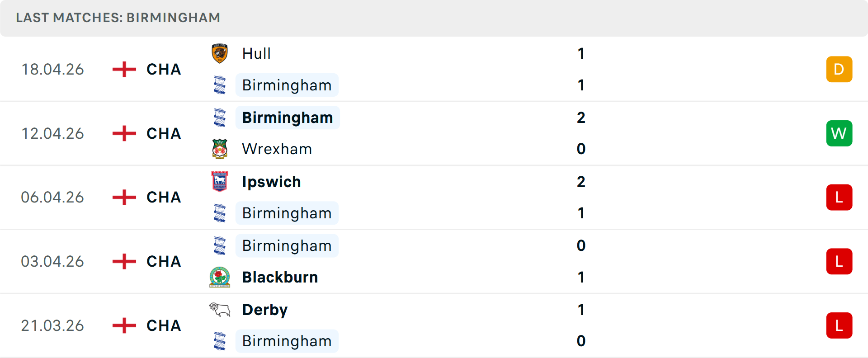Expand the Hull vs Birmingham match row
Viewport: 868px width, 358px height.
coord(434,69)
